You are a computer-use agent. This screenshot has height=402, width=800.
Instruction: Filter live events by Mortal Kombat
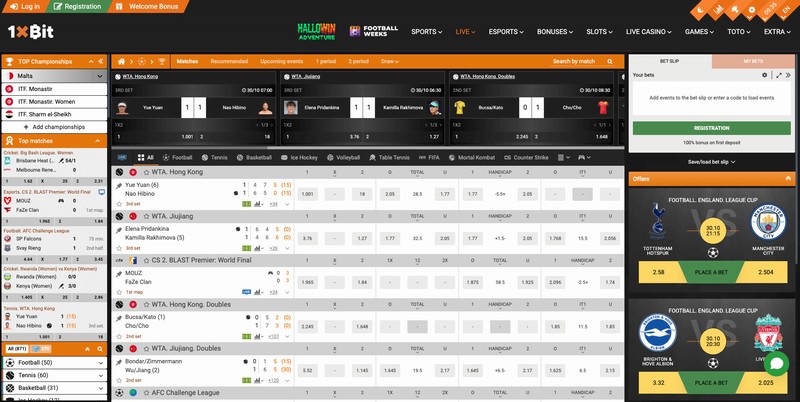(x=472, y=158)
